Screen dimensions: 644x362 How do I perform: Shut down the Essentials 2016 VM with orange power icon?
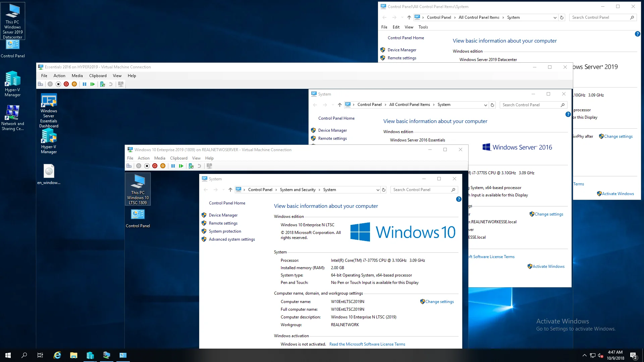[74, 84]
